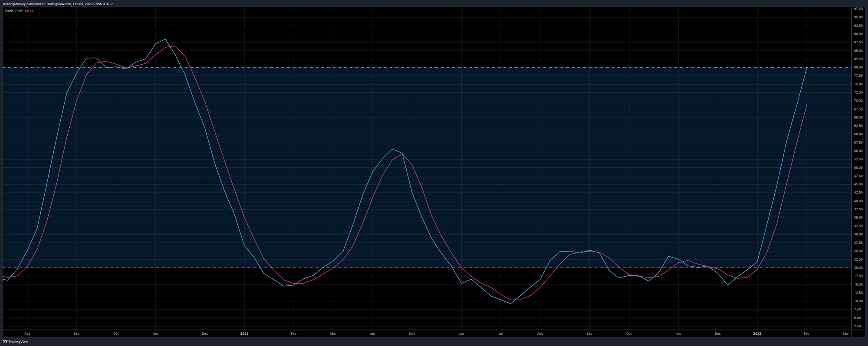Click the blue 79.69 Stoch value

click(19, 11)
